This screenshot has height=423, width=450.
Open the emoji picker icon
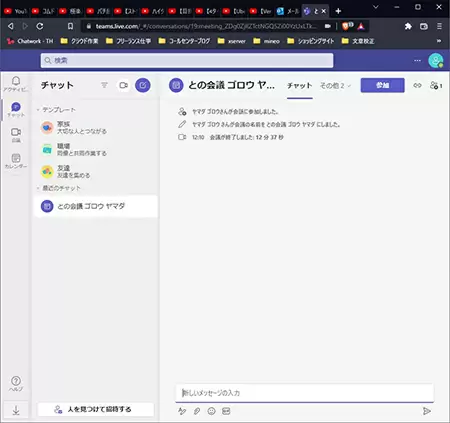click(x=212, y=411)
